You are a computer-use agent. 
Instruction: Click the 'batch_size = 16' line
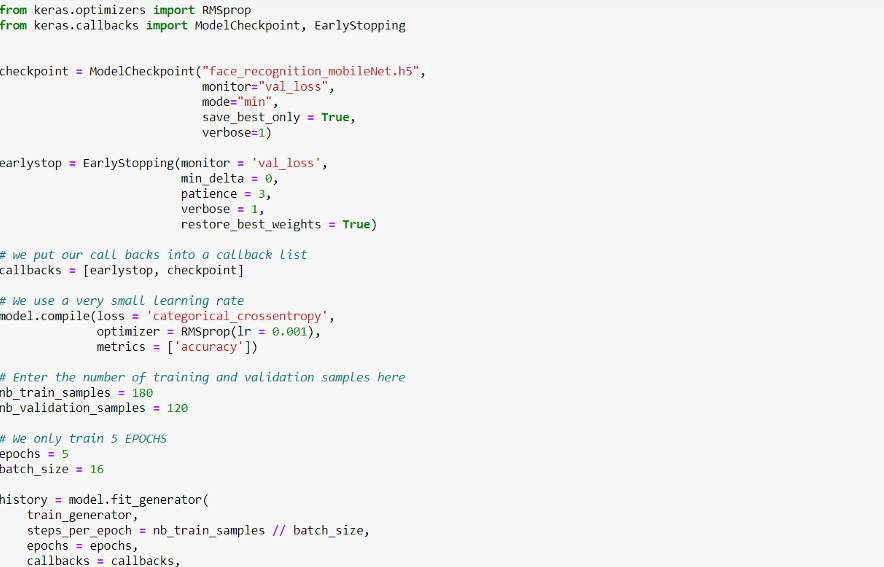(52, 469)
